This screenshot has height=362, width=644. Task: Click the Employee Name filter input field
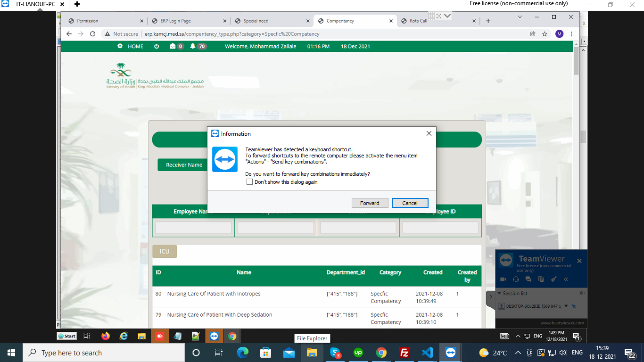coord(193,228)
